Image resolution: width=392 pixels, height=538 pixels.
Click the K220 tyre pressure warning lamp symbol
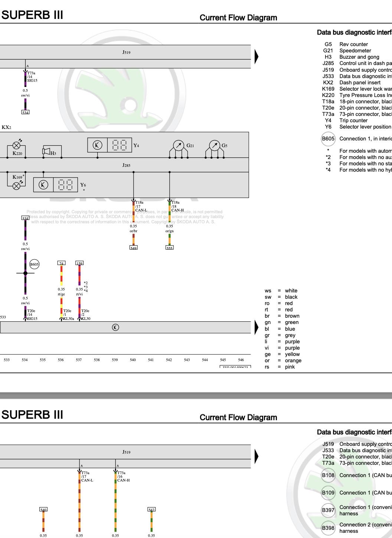tap(17, 145)
